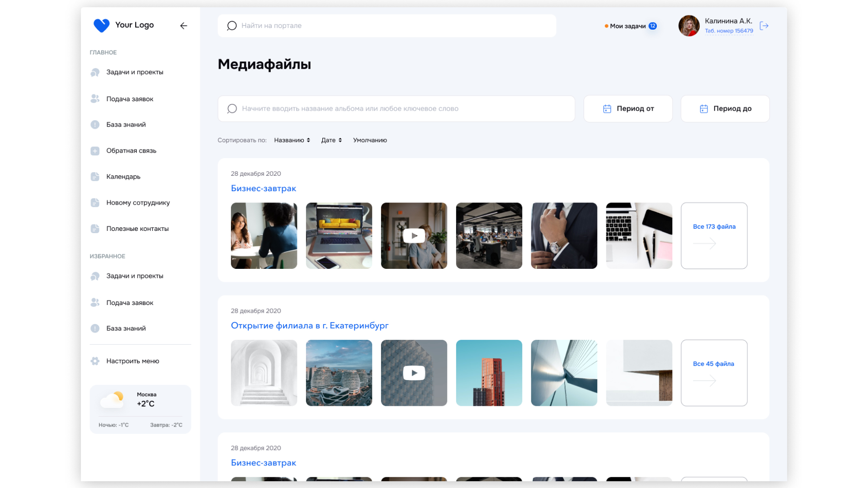Sort by Названию dropdown arrows
This screenshot has height=488, width=868.
[x=308, y=141]
